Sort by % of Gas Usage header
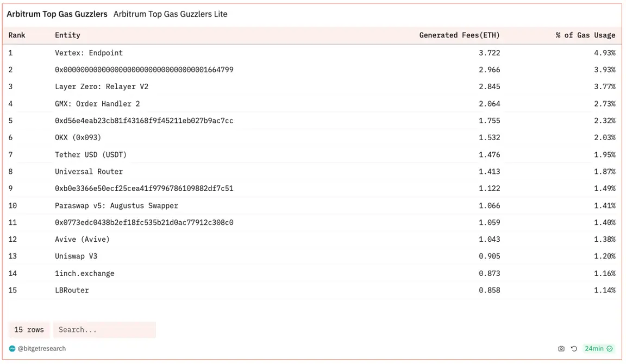 (x=585, y=35)
